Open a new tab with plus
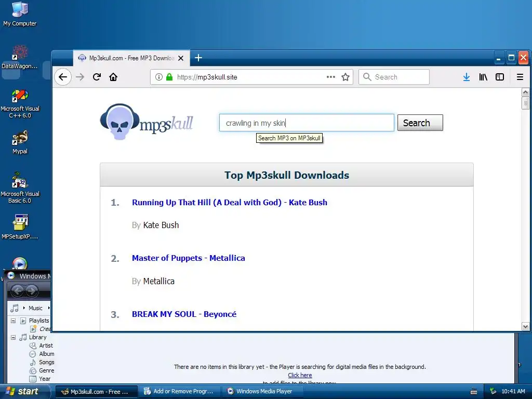532x399 pixels. pos(198,58)
